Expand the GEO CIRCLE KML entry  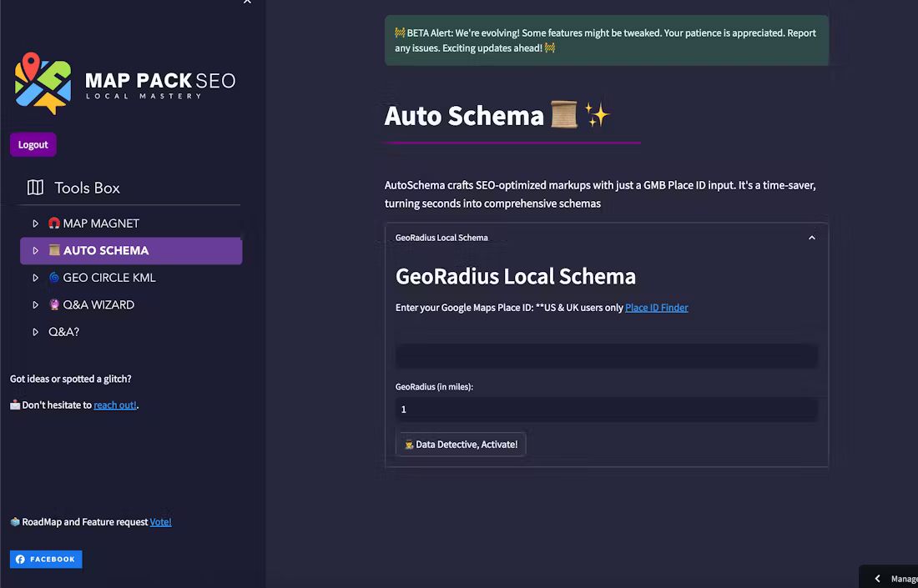(x=35, y=277)
